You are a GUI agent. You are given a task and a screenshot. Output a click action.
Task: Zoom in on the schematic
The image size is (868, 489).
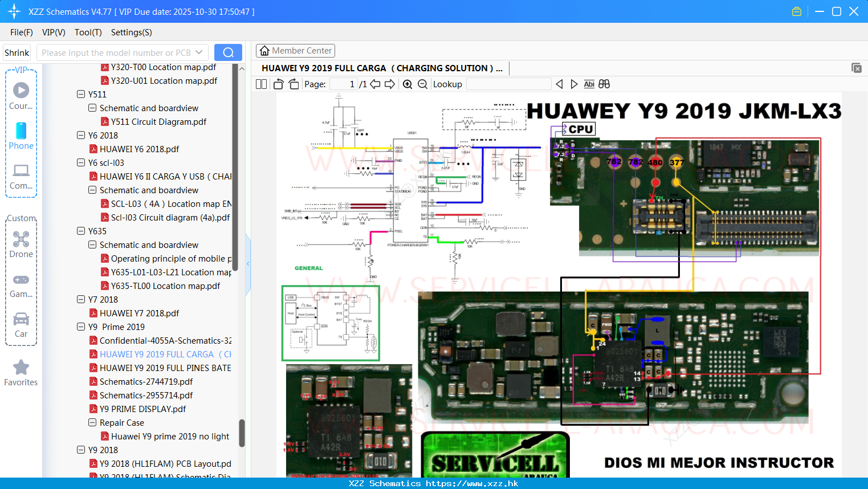pyautogui.click(x=407, y=84)
